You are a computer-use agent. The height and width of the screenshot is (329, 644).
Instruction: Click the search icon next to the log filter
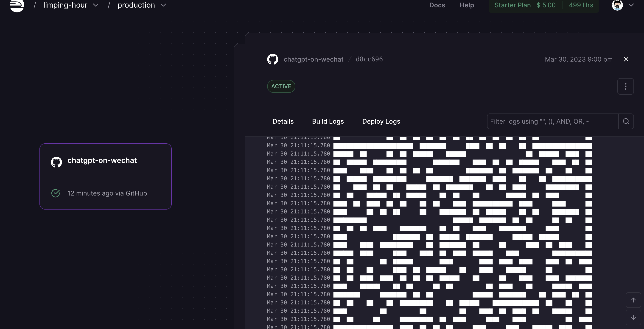[626, 121]
